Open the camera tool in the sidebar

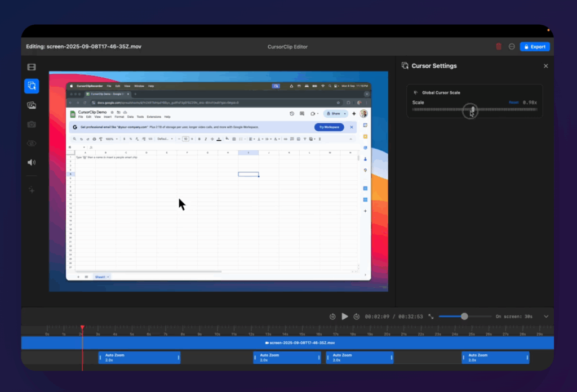click(32, 124)
